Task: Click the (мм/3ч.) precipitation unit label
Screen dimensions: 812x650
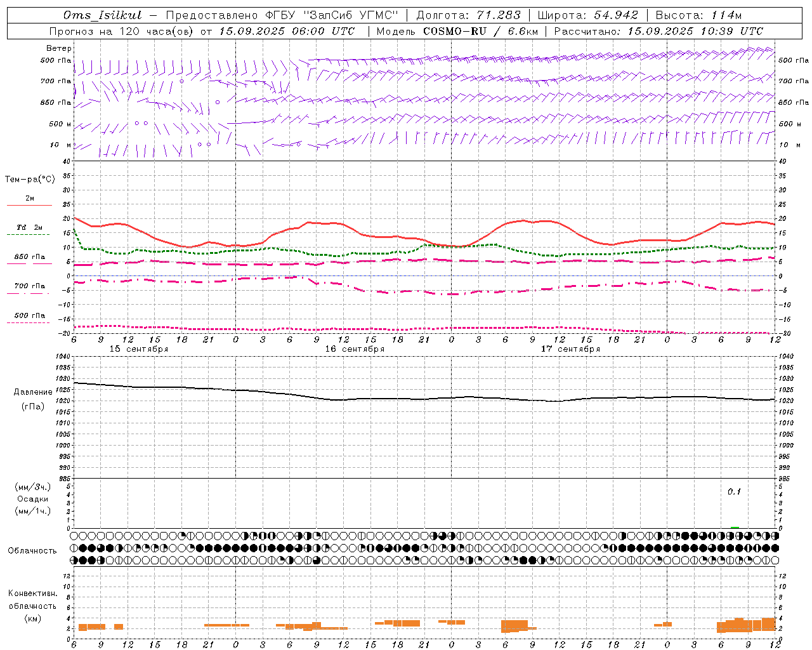Action: [x=32, y=487]
